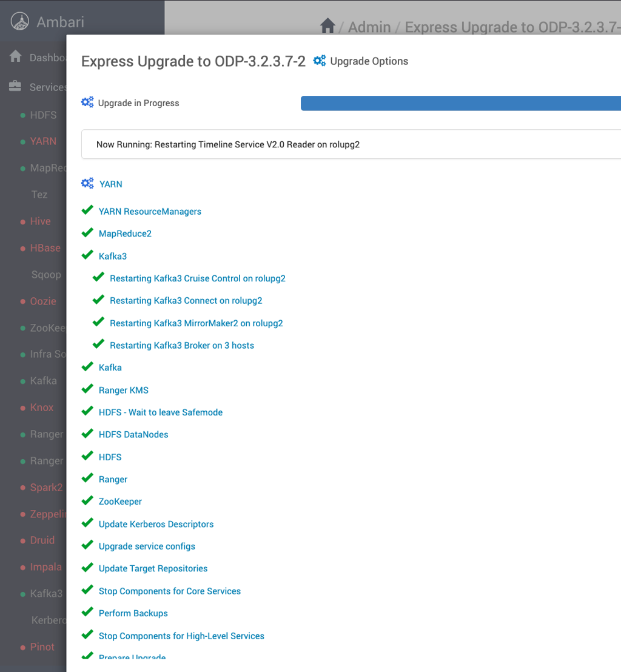Select Spark2 in sidebar services
621x672 pixels.
tap(46, 488)
